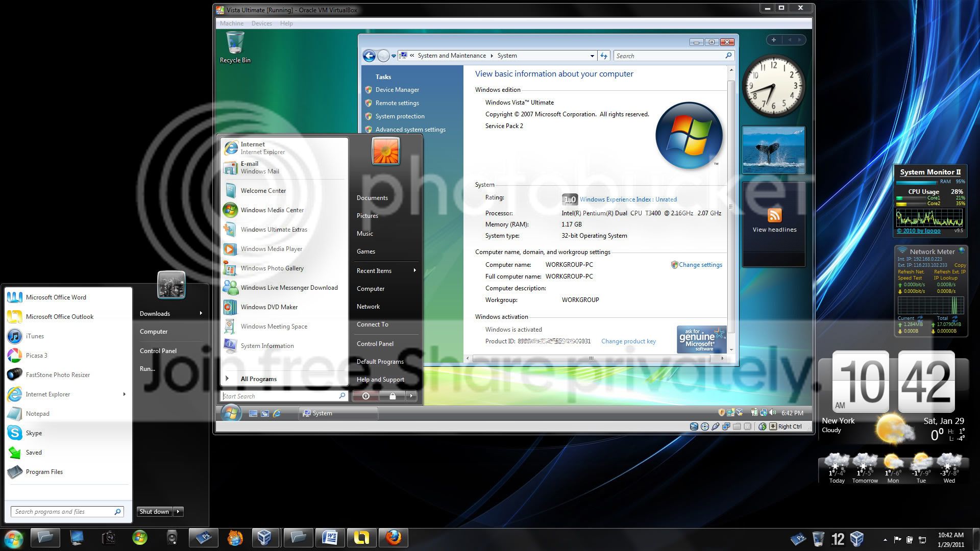980x551 pixels.
Task: Select Control Panel in Vista start menu
Action: pos(375,344)
